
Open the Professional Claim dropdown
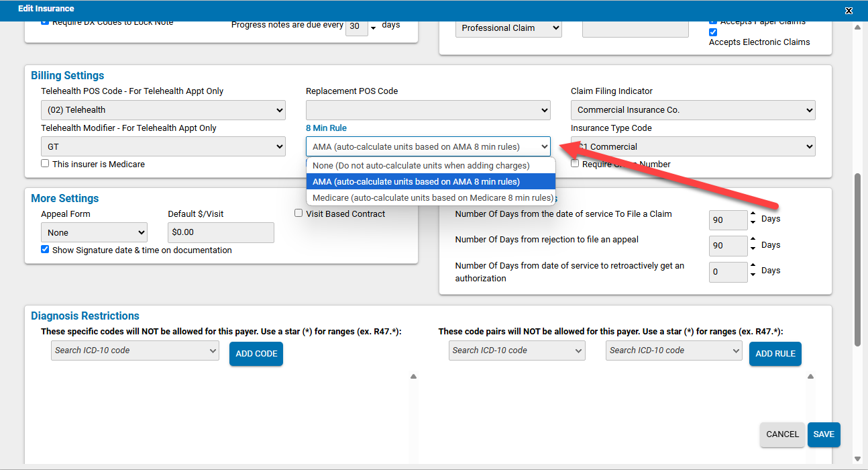(508, 28)
